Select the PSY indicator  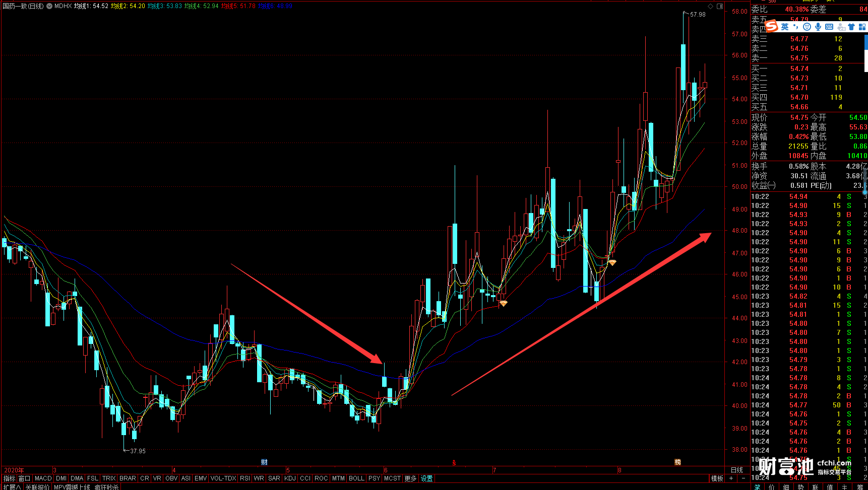tap(374, 478)
